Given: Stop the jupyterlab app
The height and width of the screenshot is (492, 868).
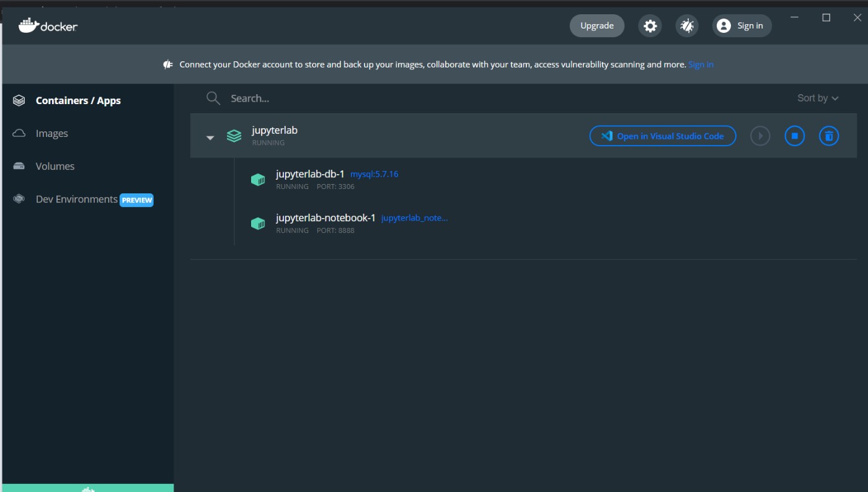Looking at the screenshot, I should [x=795, y=136].
